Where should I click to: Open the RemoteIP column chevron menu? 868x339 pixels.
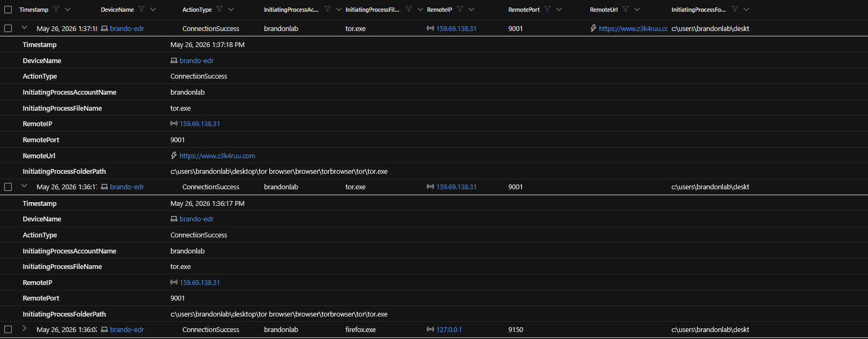[471, 9]
